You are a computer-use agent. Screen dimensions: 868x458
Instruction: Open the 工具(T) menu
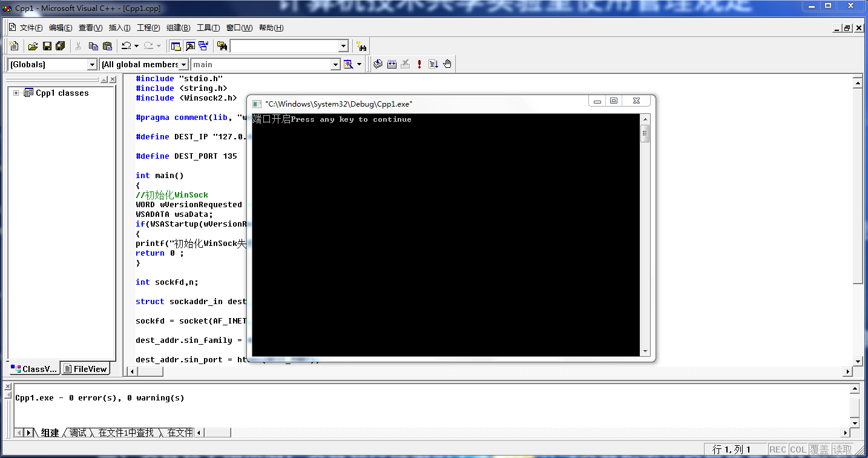click(208, 28)
